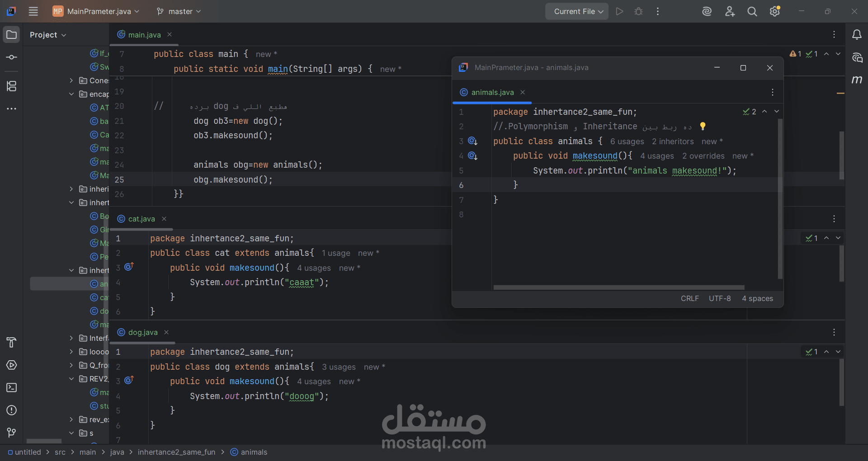Open dog.java editor tab options menu

pos(834,332)
